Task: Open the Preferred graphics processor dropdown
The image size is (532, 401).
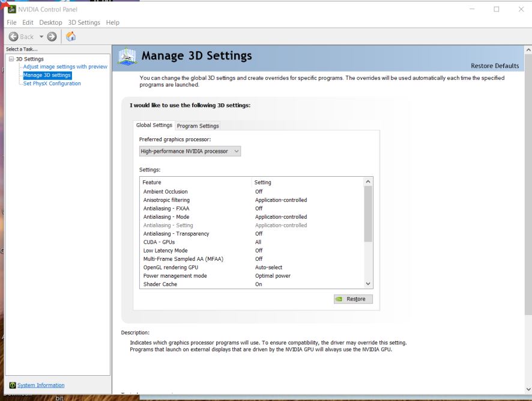Action: [190, 152]
